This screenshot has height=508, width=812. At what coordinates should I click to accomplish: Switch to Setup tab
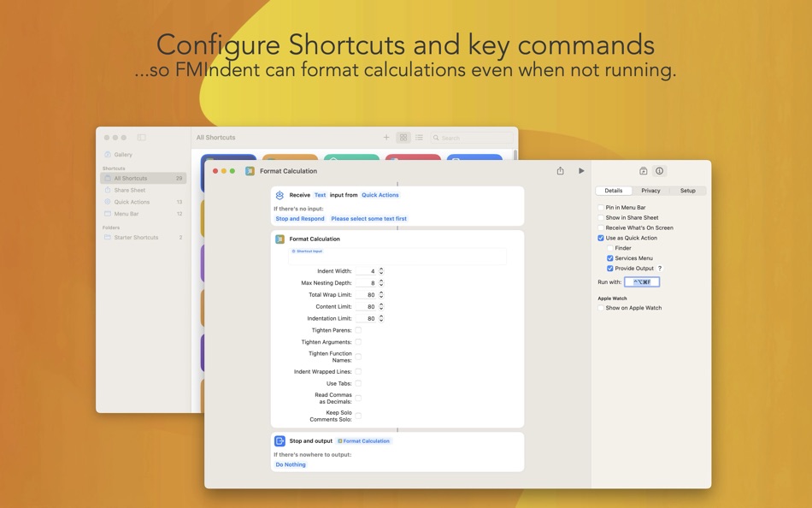pyautogui.click(x=688, y=191)
